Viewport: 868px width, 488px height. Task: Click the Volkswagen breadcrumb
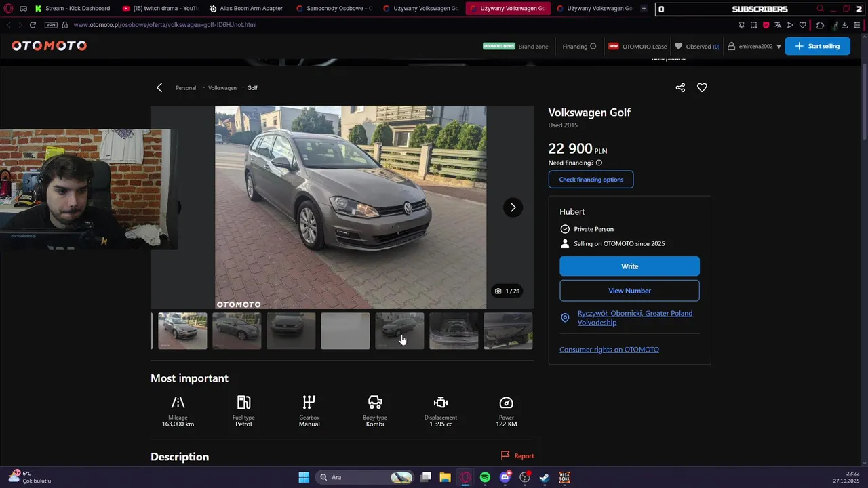[x=222, y=88]
